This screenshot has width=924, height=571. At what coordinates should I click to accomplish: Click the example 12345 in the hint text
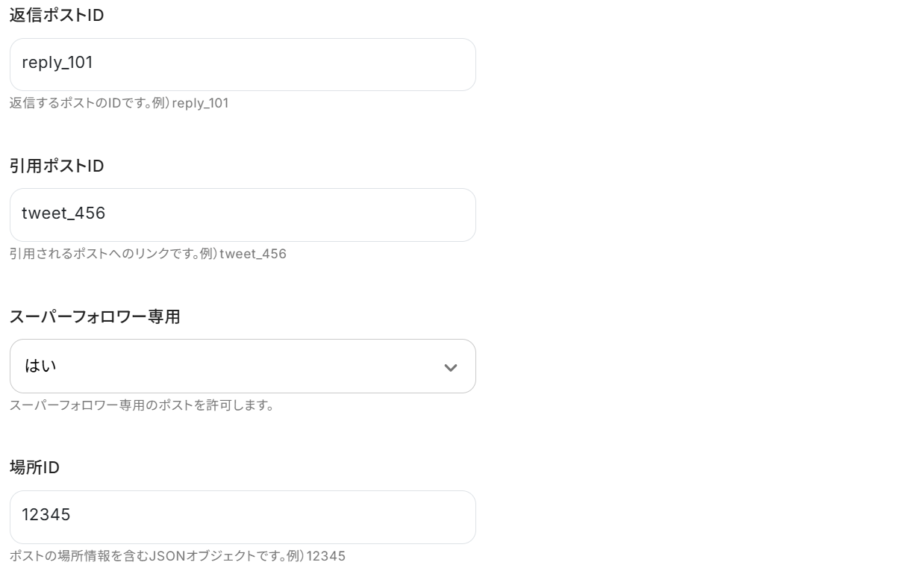coord(326,556)
